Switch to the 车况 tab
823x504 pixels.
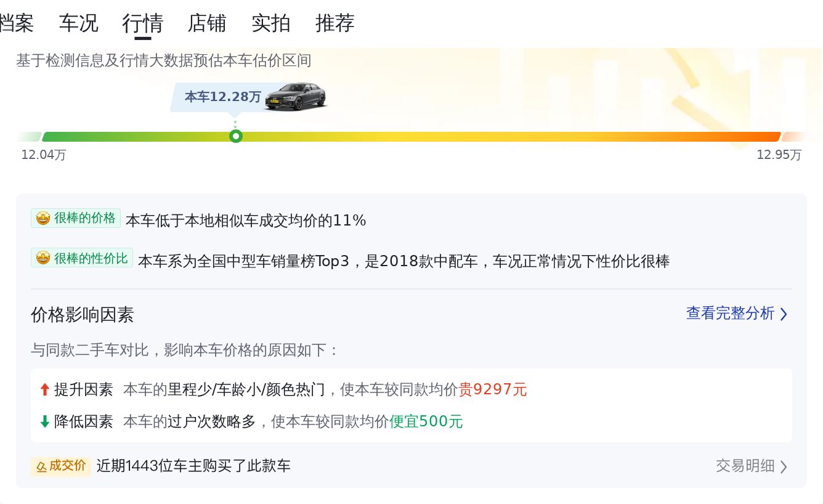click(79, 23)
